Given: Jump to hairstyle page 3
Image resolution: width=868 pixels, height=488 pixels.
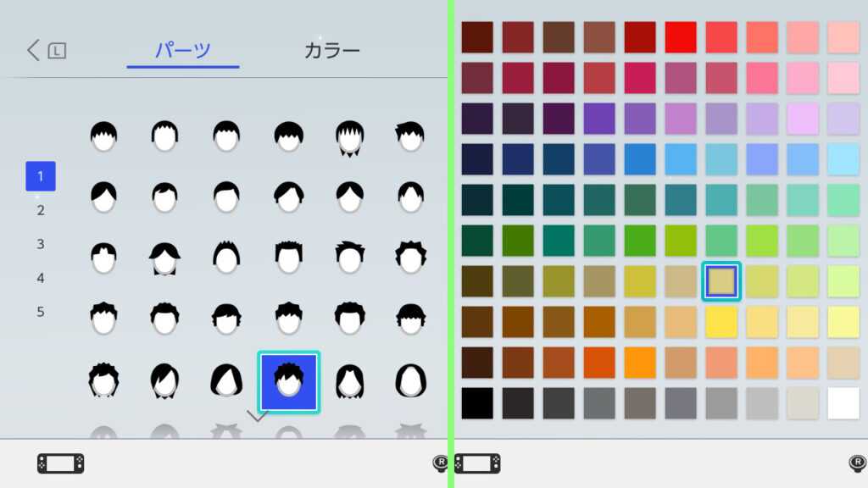Looking at the screenshot, I should click(41, 244).
